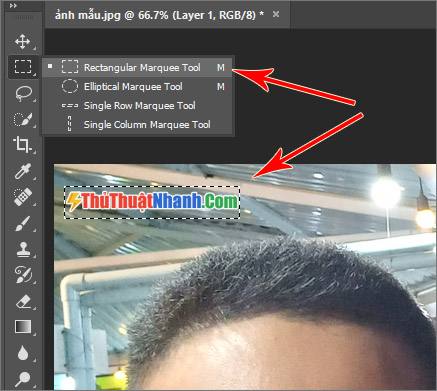Select the Spot Healing Brush tool
The height and width of the screenshot is (391, 437).
click(23, 197)
